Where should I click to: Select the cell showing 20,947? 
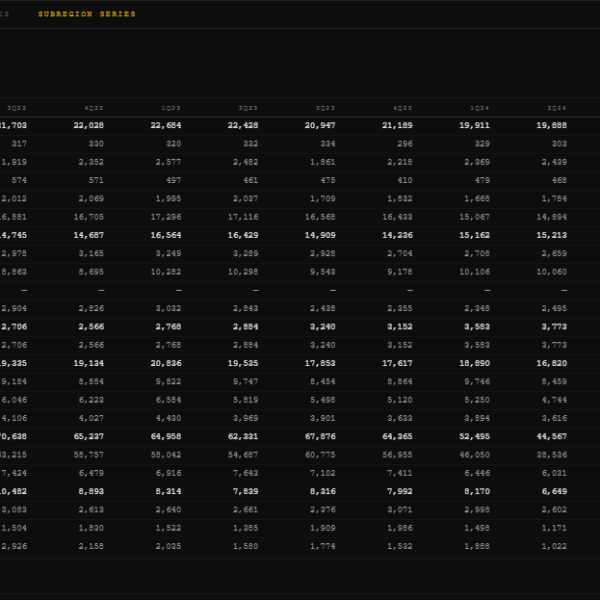coord(320,126)
